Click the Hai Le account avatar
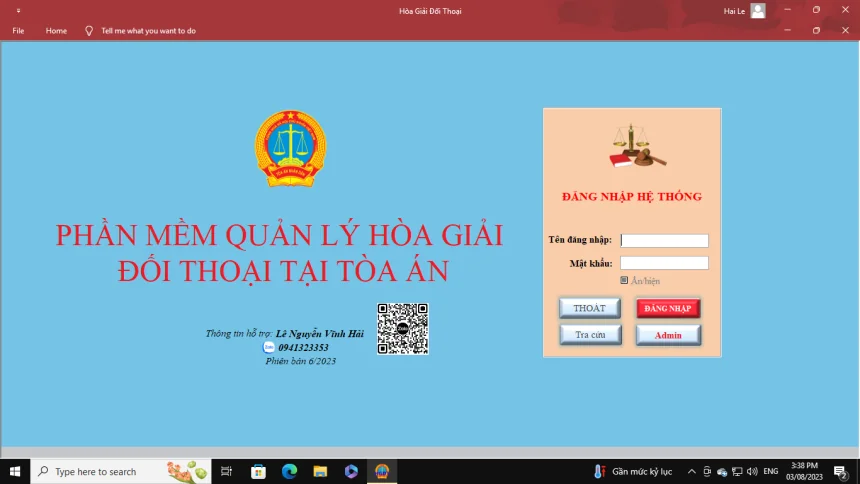The image size is (860, 484). [758, 11]
